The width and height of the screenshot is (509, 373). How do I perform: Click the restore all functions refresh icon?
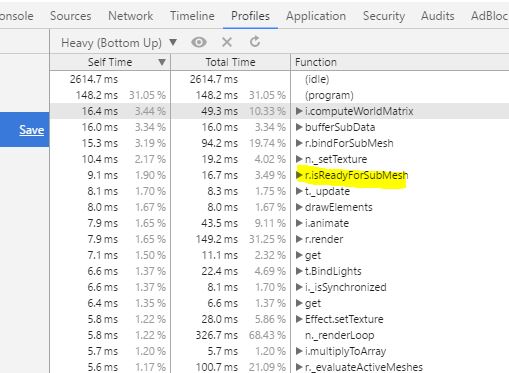(255, 42)
